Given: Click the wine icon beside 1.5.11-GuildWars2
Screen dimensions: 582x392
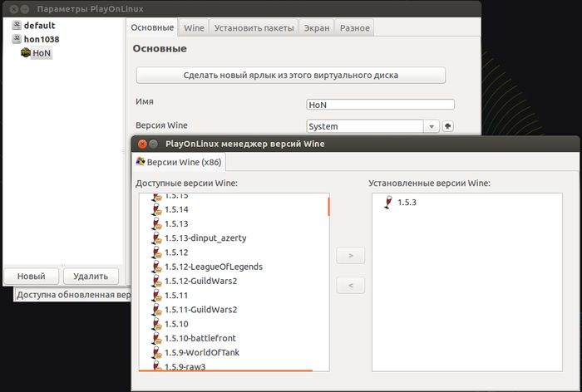Looking at the screenshot, I should pyautogui.click(x=156, y=310).
